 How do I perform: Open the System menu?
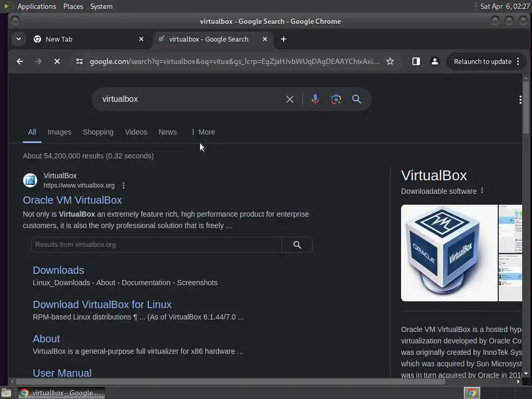tap(101, 6)
